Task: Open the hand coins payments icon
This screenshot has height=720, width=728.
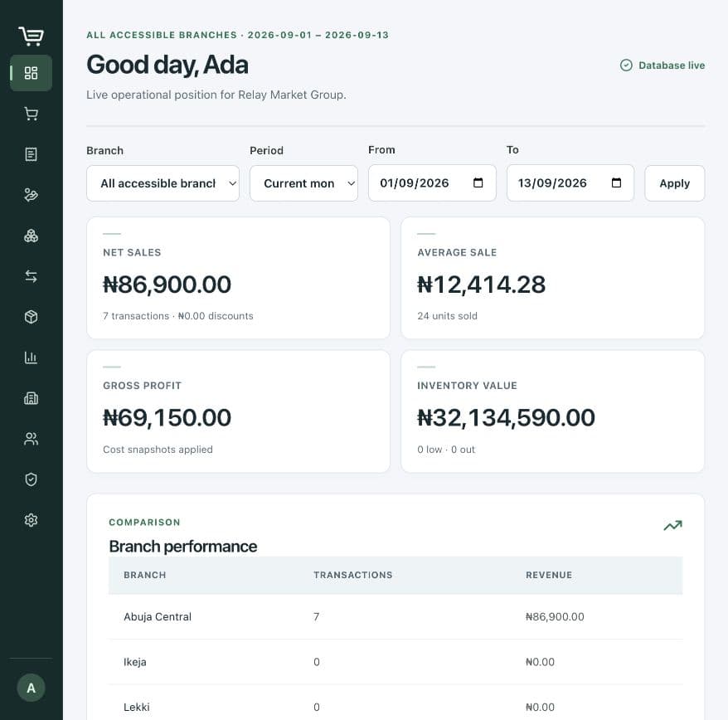Action: 32,195
